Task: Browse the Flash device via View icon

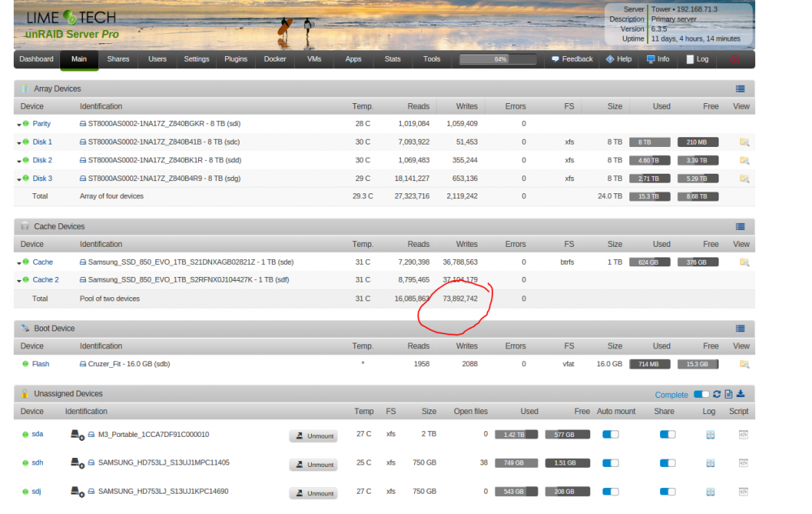Action: [744, 365]
